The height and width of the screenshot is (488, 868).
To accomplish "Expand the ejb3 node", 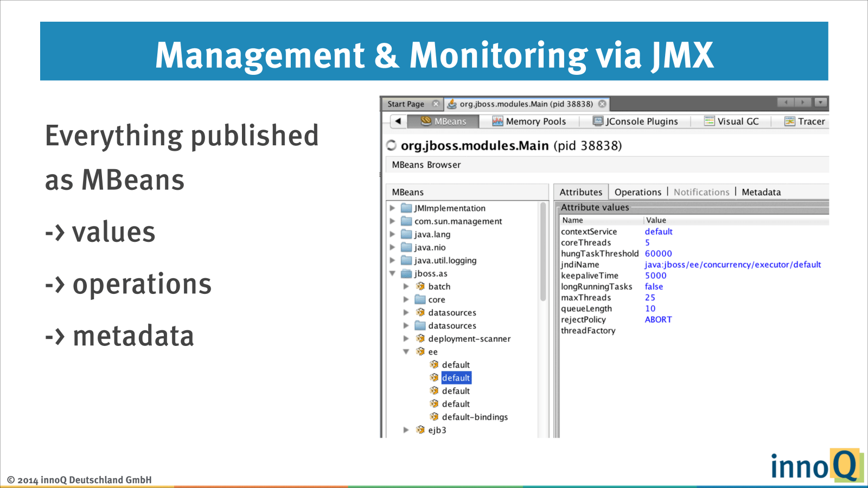I will coord(406,430).
